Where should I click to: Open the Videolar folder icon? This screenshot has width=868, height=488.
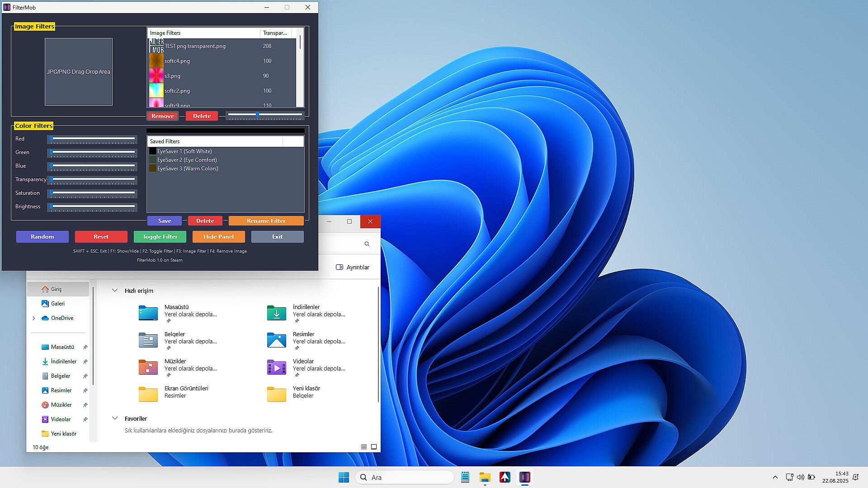pyautogui.click(x=276, y=367)
